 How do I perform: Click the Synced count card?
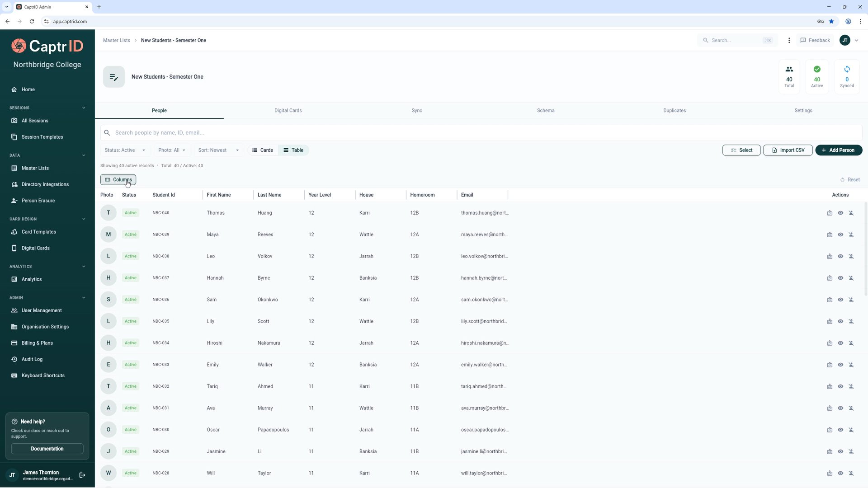(x=847, y=76)
